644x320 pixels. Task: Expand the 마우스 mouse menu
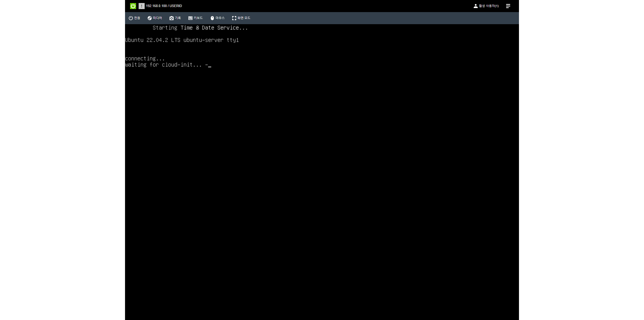pyautogui.click(x=220, y=18)
